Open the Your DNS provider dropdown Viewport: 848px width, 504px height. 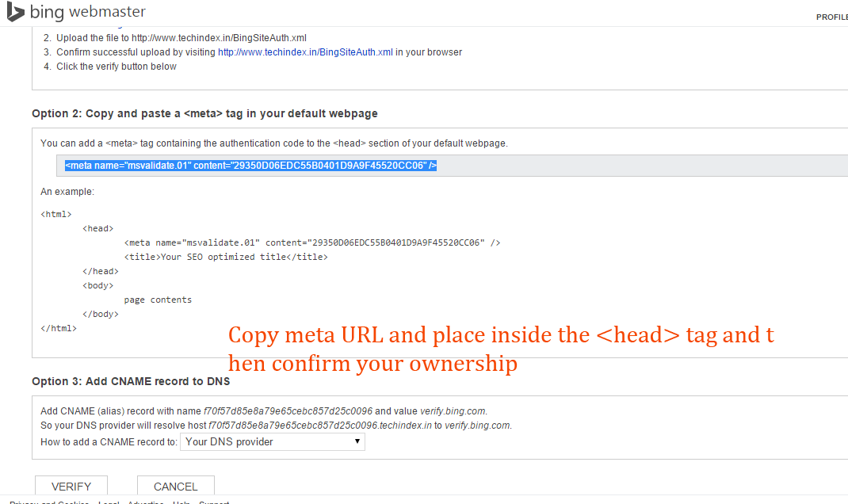(273, 442)
